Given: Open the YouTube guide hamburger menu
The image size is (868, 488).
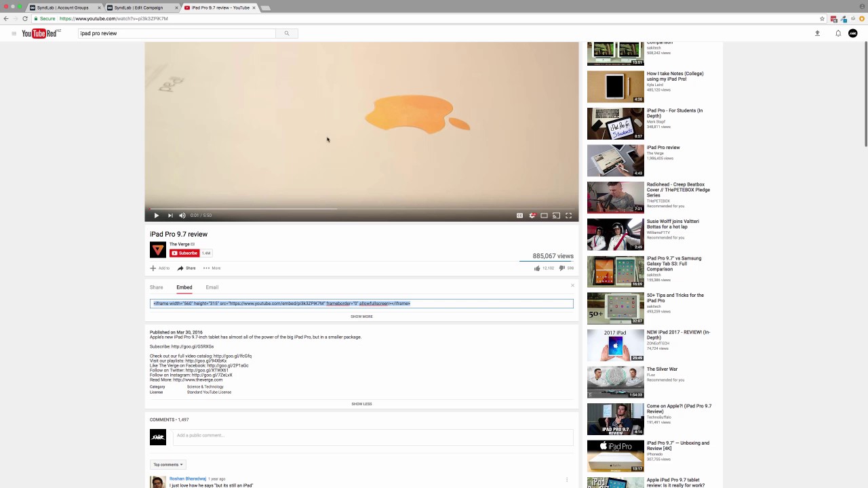Looking at the screenshot, I should coord(14,33).
